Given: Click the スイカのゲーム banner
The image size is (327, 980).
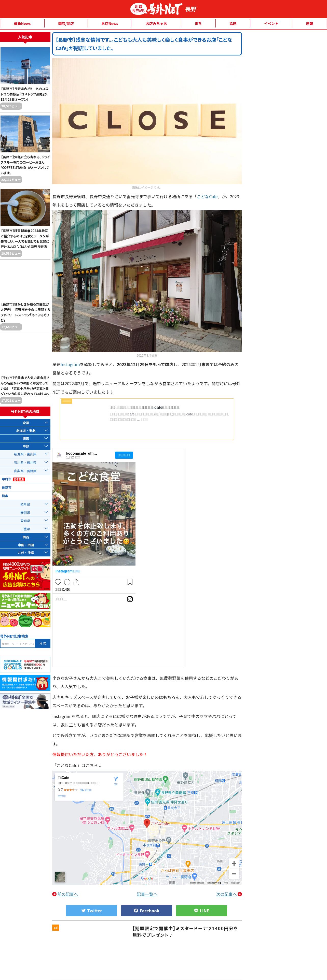Looking at the screenshot, I should point(25,619).
